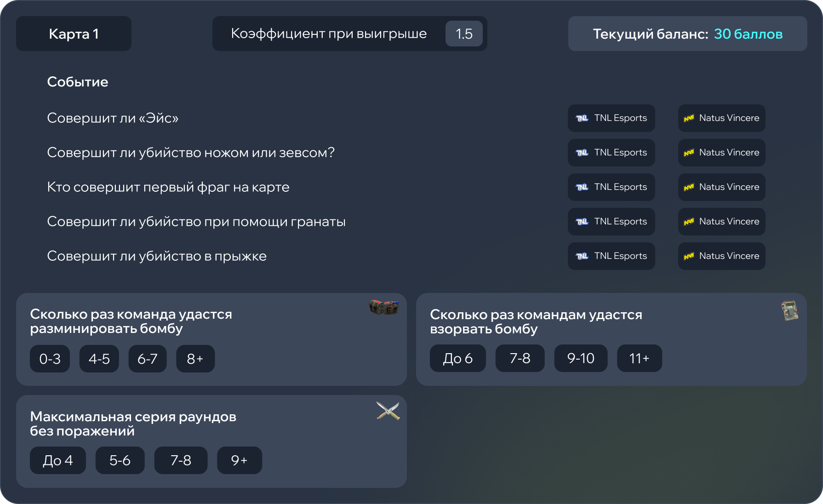Click the 1.5 win coefficient value
Viewport: 823px width, 504px height.
point(463,33)
